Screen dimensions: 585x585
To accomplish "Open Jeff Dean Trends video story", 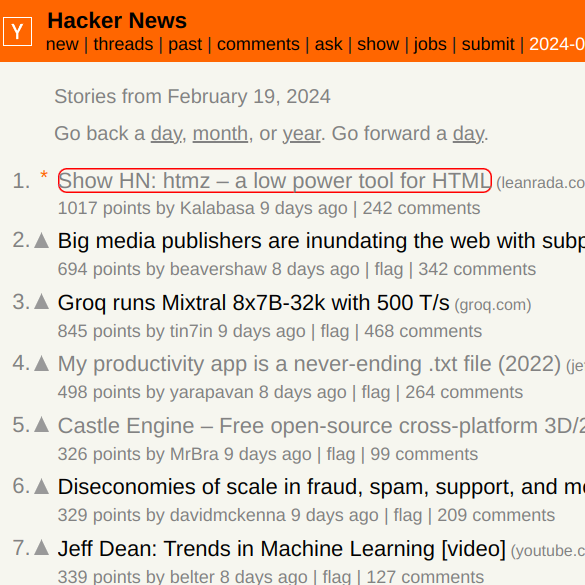I will 282,548.
